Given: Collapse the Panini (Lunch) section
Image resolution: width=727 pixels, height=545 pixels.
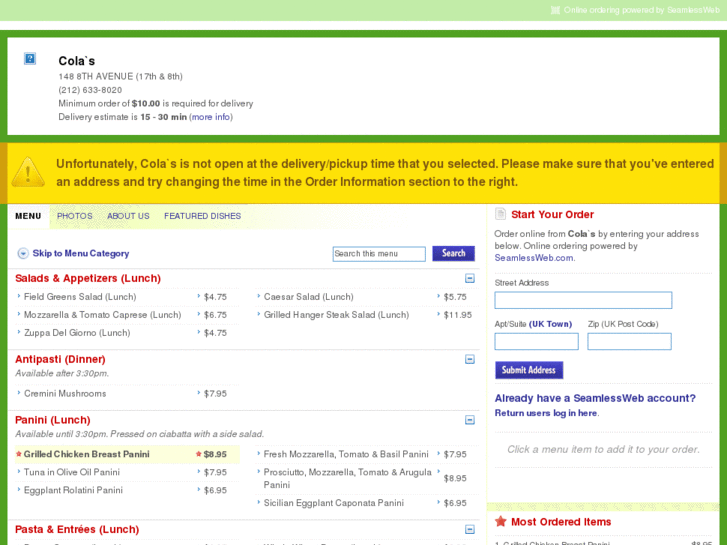Looking at the screenshot, I should 470,420.
